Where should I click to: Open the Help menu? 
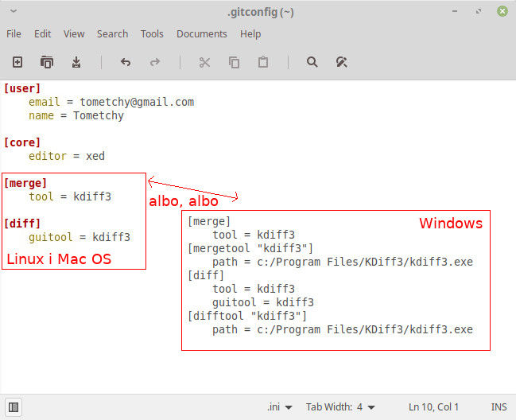pos(250,34)
